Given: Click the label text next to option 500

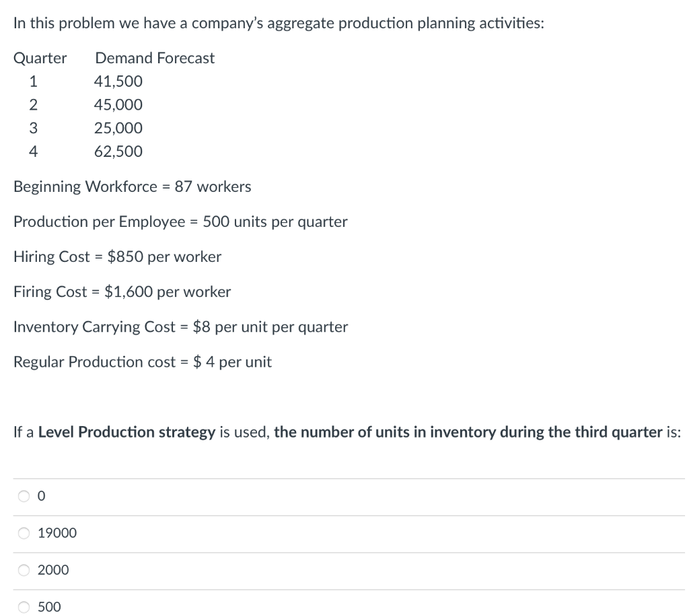Looking at the screenshot, I should point(50,607).
